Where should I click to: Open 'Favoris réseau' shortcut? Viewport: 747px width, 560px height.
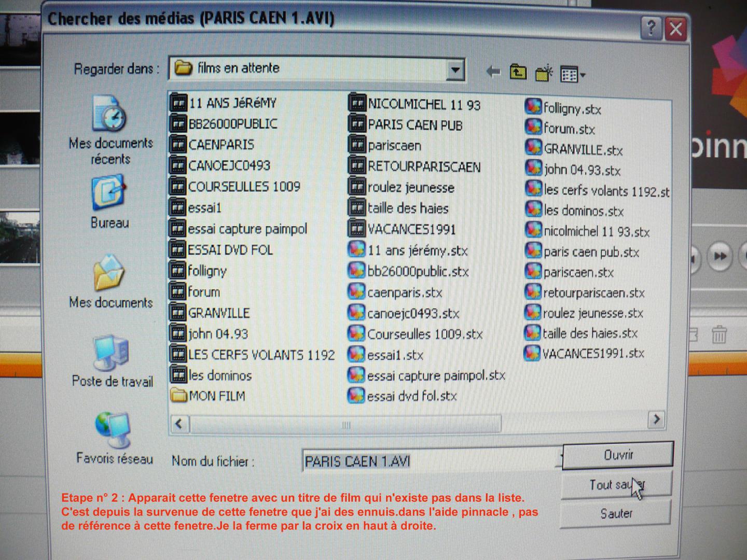[114, 439]
